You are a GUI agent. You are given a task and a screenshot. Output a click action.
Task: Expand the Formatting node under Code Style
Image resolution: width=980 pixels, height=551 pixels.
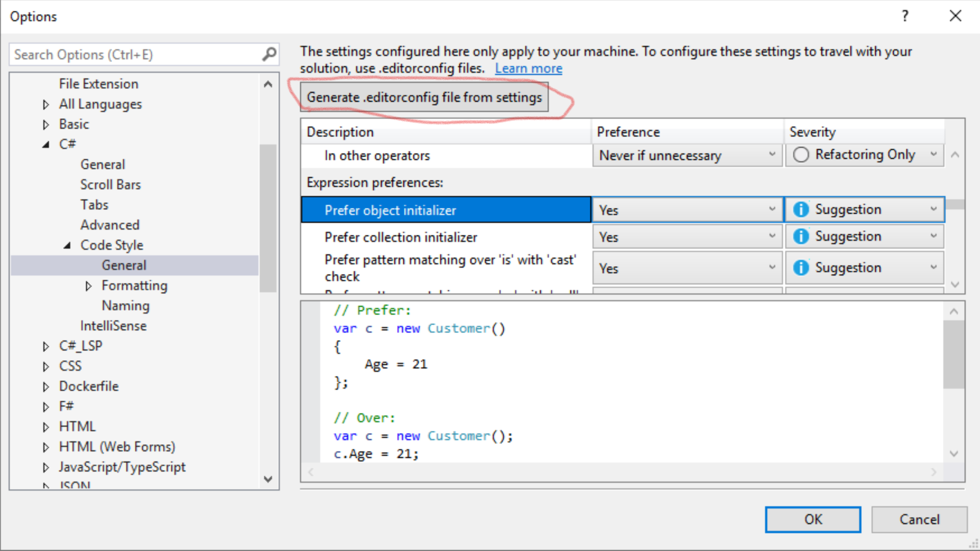(88, 286)
